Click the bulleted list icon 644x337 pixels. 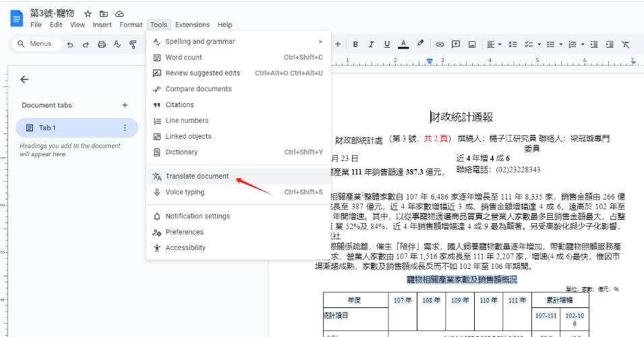click(x=551, y=44)
